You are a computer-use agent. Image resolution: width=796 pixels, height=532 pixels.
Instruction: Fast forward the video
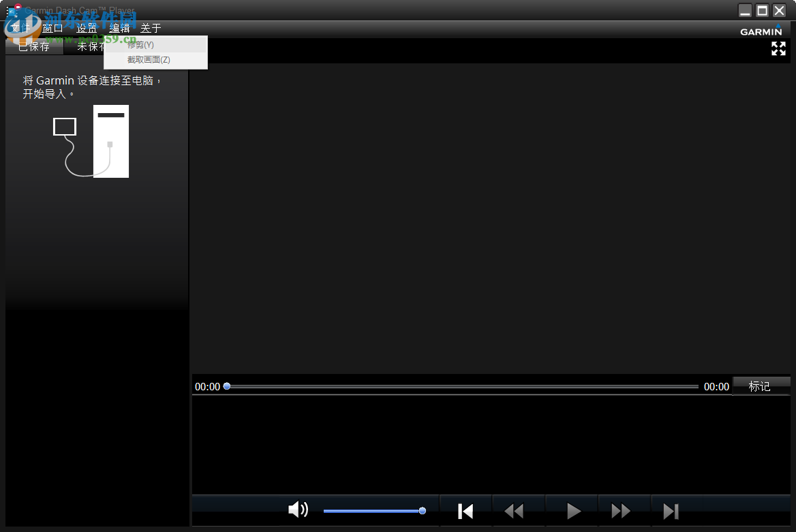(x=621, y=511)
